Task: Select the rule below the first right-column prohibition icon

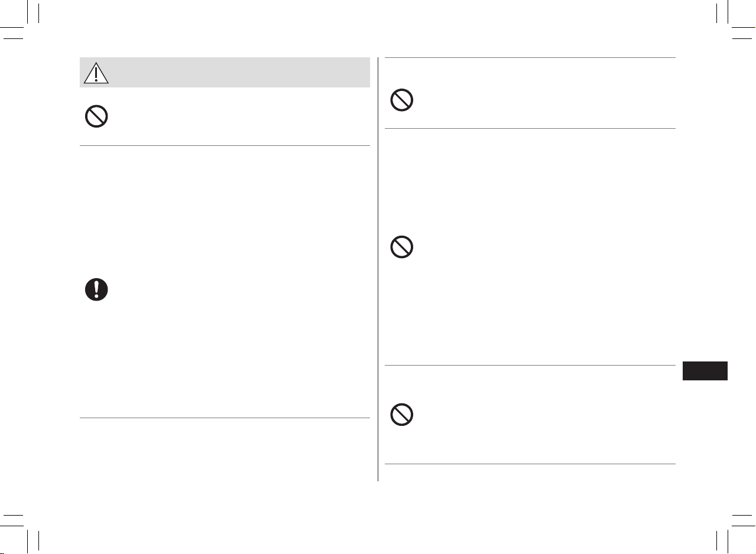Action: (530, 128)
